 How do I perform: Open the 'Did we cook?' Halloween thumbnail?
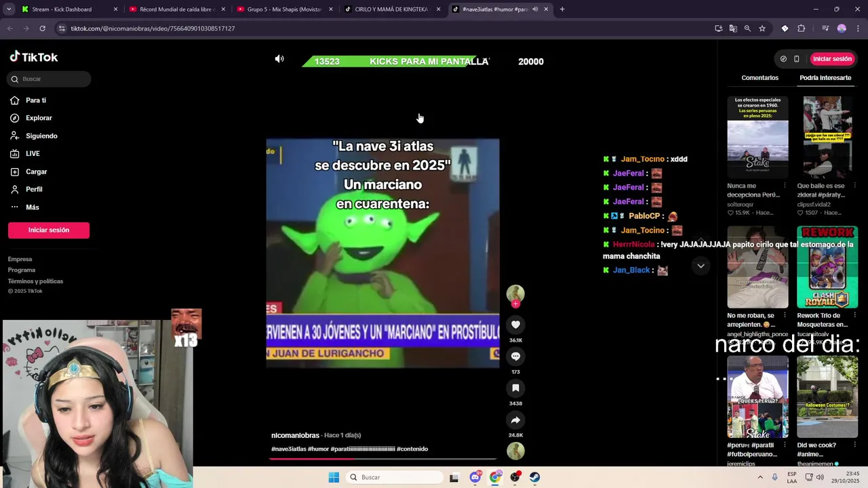tap(827, 397)
